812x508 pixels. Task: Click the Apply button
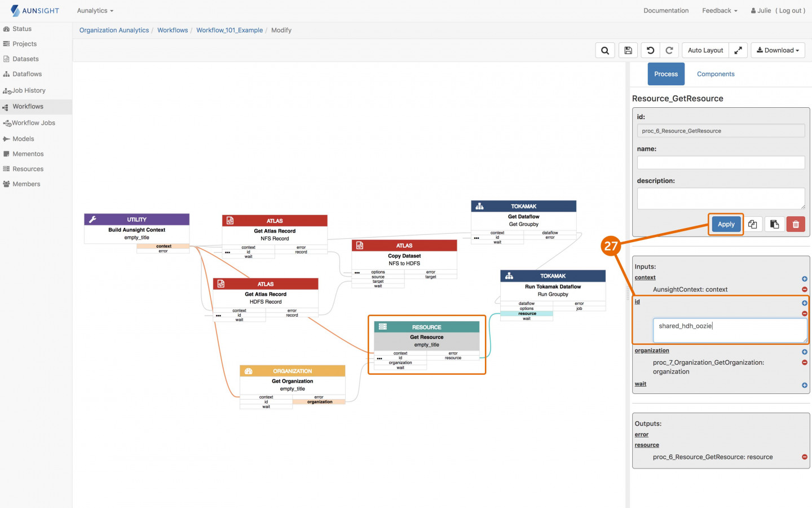(x=726, y=224)
